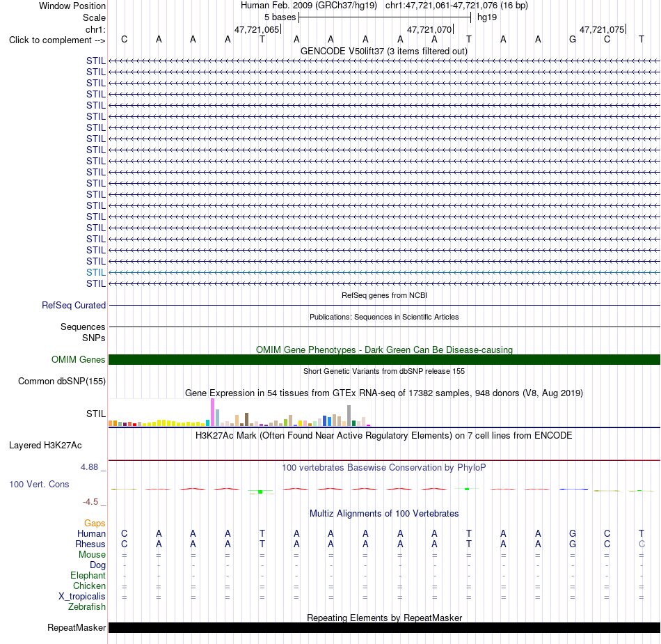Click the -4.5 lower limit value of the conservation track
Screen dimensions: 661x644
[x=90, y=502]
